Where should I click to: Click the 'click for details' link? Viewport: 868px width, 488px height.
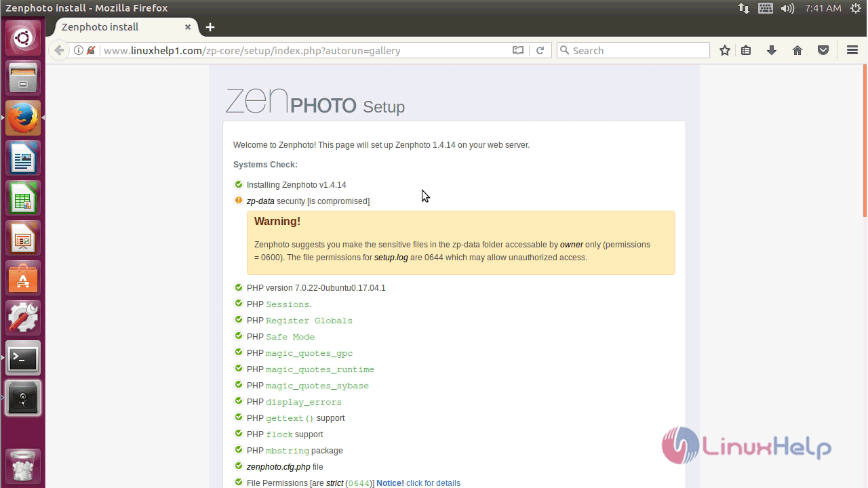(433, 483)
